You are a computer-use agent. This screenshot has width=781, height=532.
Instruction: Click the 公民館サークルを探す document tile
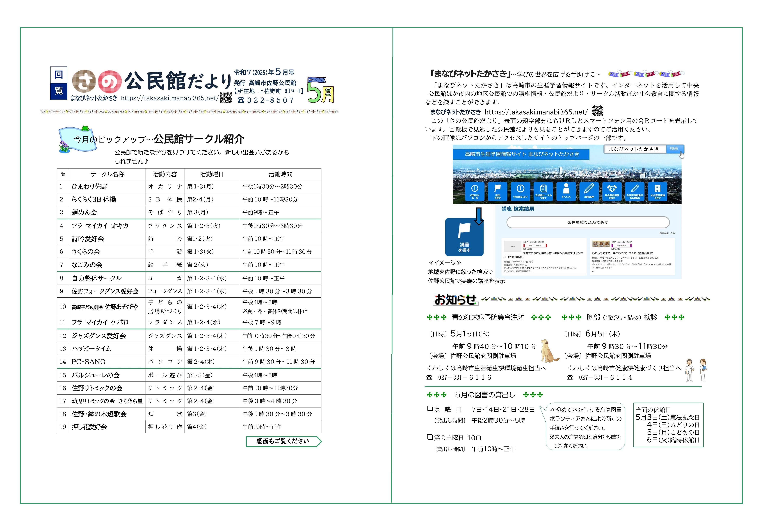pyautogui.click(x=543, y=191)
